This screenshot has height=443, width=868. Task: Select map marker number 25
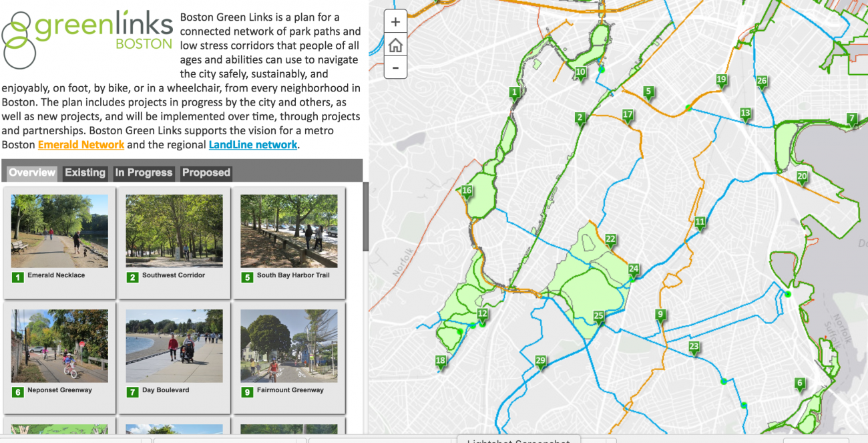[599, 317]
